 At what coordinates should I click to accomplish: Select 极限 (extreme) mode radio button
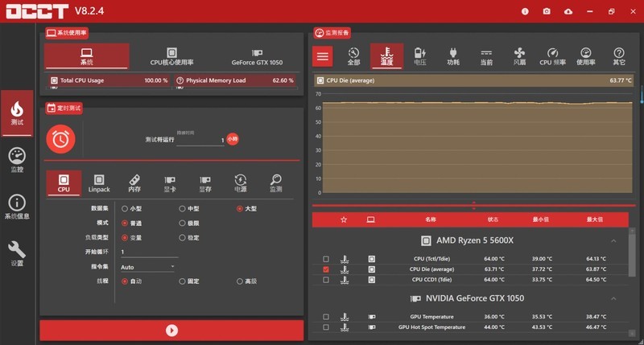point(181,223)
